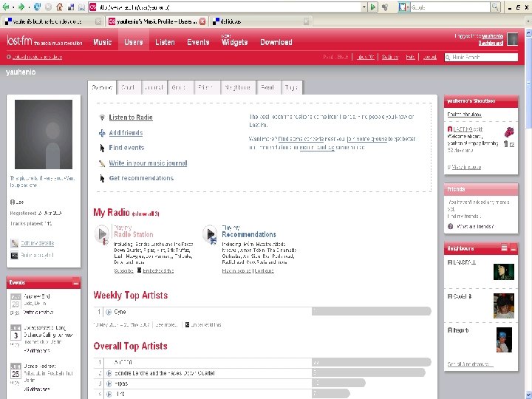Click the browser vertical scrollbar
Viewport: 532px width, 399px height.
(x=528, y=214)
